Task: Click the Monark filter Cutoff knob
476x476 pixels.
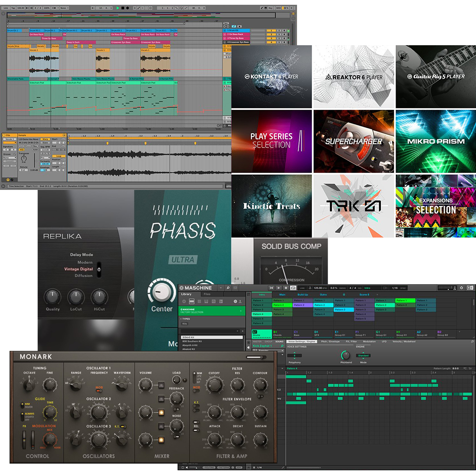Action: pyautogui.click(x=214, y=385)
